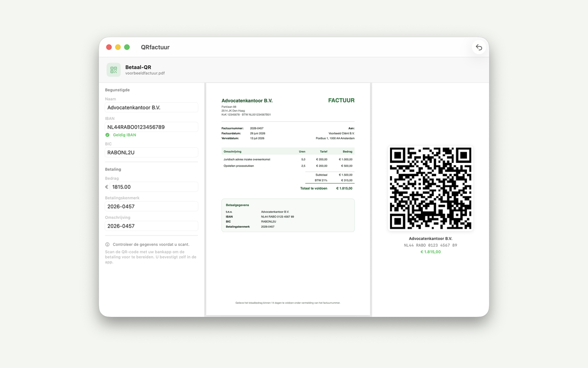Click the green Geldig IBAN checkmark icon
Viewport: 588px width, 368px height.
[x=107, y=135]
